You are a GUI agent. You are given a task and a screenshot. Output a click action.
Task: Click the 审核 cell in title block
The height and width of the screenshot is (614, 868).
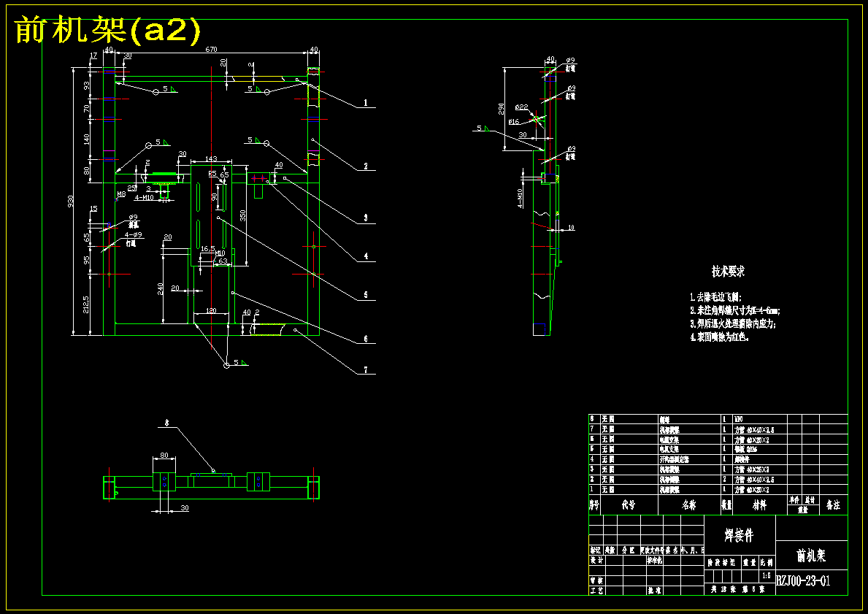point(596,580)
